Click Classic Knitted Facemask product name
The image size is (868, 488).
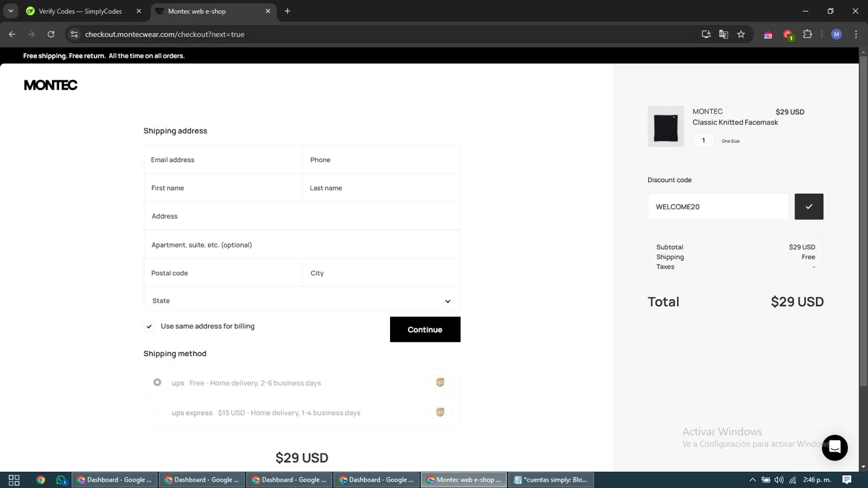[735, 122]
